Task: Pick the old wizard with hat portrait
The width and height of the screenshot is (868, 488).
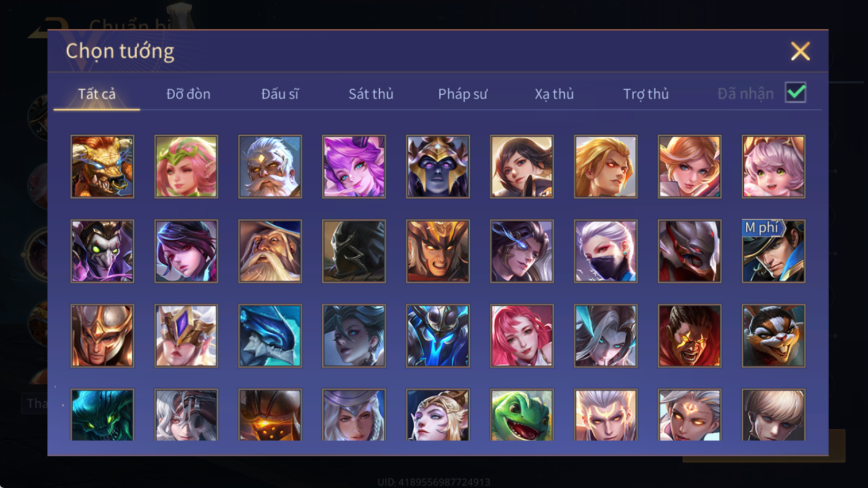Action: click(270, 251)
